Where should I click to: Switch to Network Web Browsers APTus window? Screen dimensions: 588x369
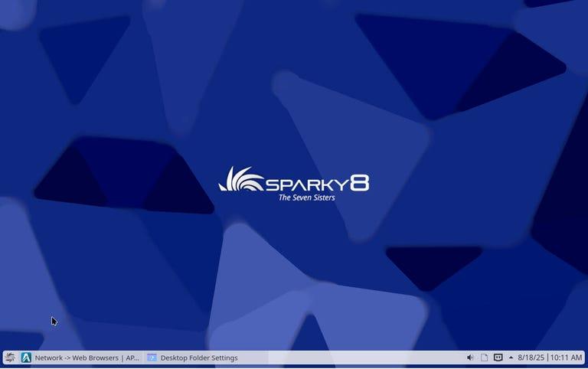(x=80, y=358)
